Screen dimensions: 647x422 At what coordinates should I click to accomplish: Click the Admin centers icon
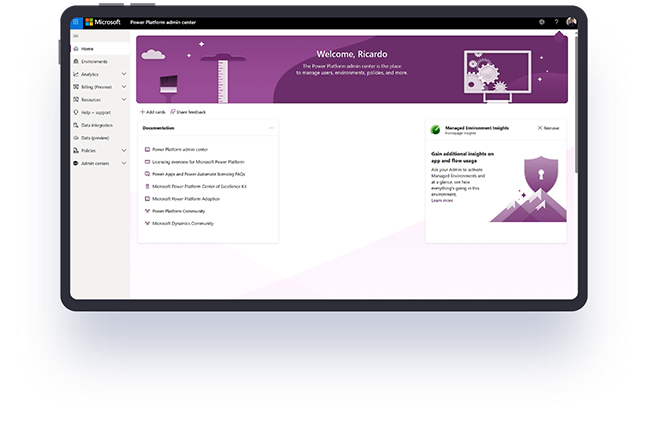click(x=76, y=163)
